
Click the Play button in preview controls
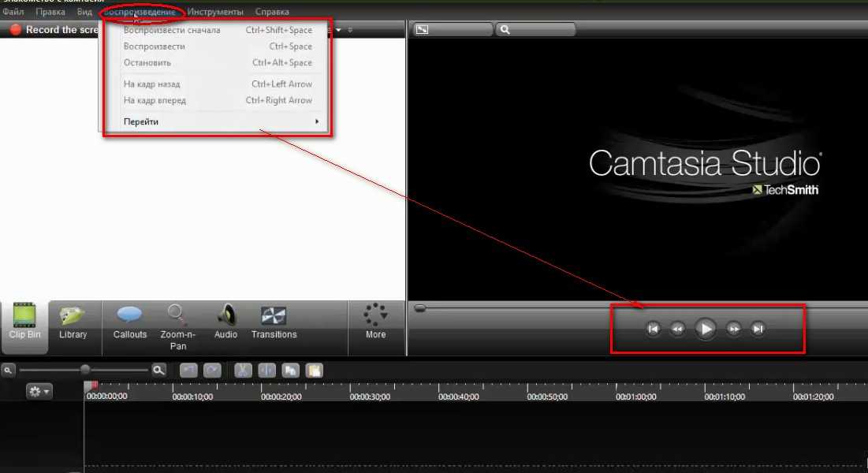pos(706,329)
